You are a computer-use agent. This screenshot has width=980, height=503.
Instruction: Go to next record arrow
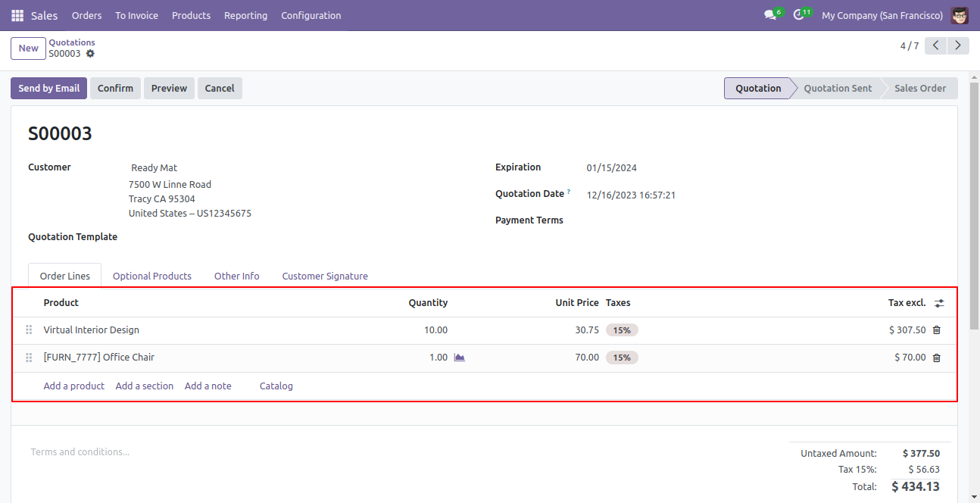959,46
